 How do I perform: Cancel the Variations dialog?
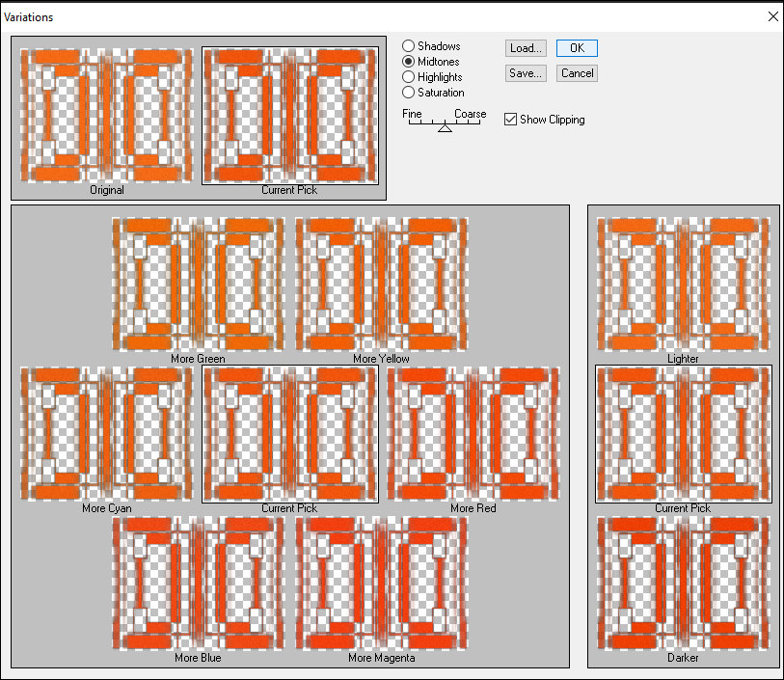pyautogui.click(x=577, y=73)
